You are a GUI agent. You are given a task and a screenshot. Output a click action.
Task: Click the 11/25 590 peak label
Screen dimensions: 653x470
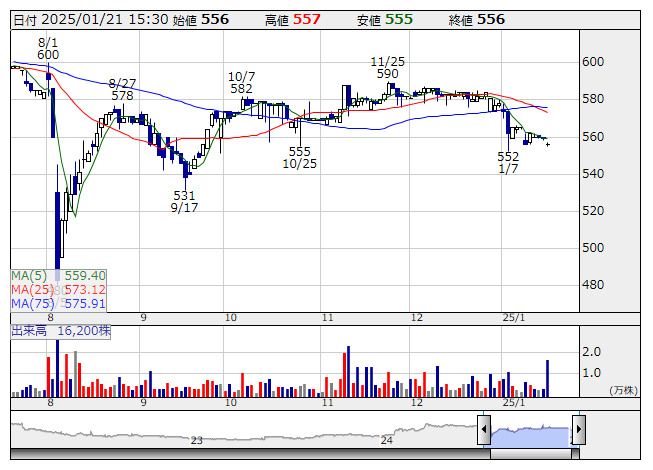point(387,68)
